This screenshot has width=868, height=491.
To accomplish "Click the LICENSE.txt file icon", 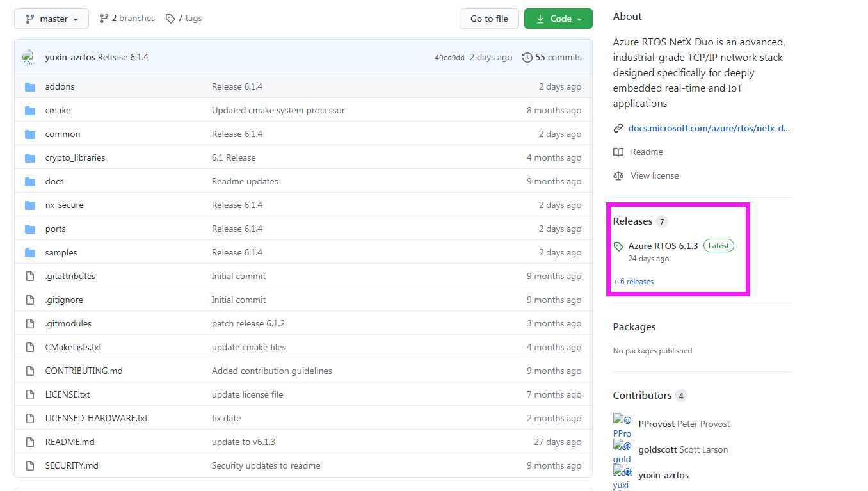I will coord(29,394).
